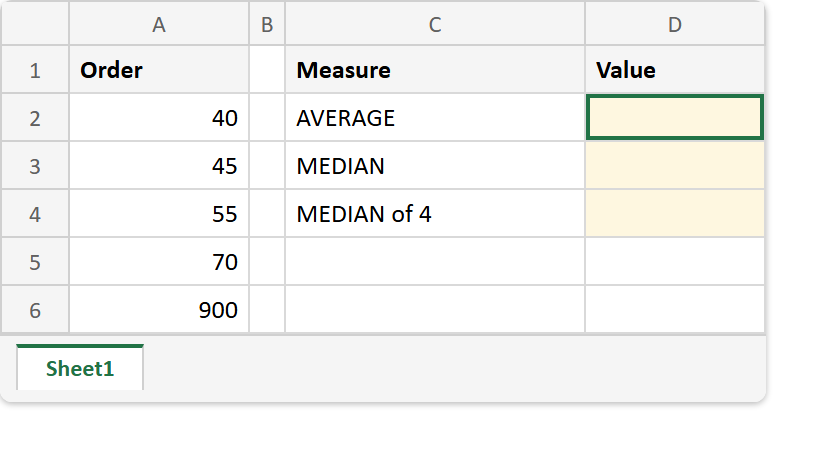
Task: Select the cell containing 40
Action: 159,118
